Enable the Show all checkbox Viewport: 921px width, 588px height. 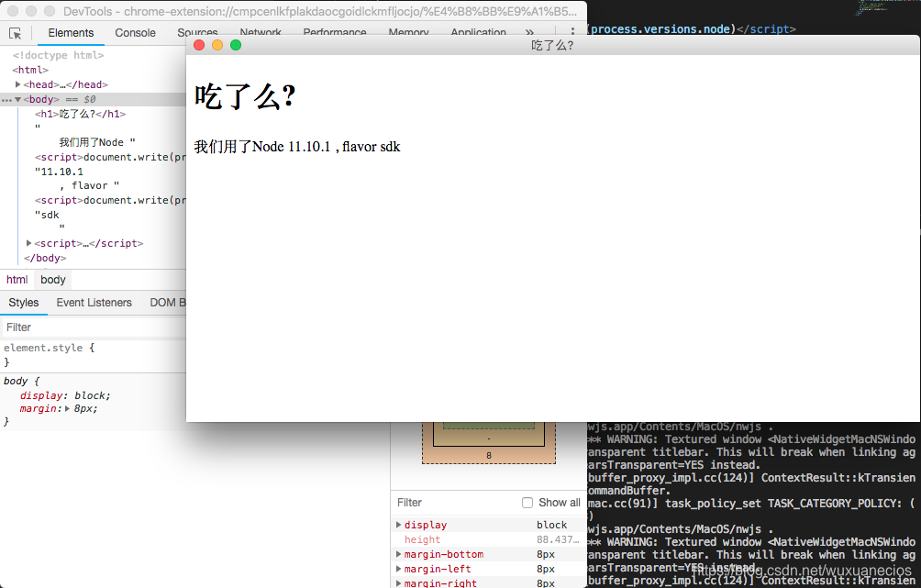coord(527,503)
